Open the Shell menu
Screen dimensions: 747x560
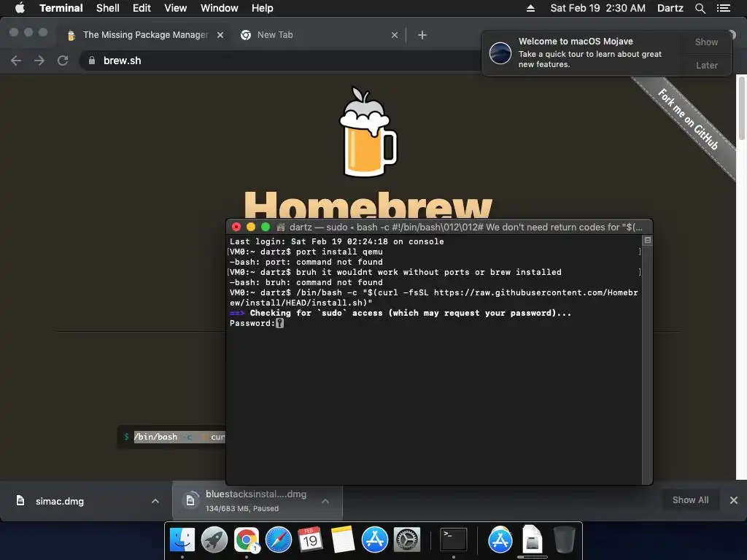108,8
